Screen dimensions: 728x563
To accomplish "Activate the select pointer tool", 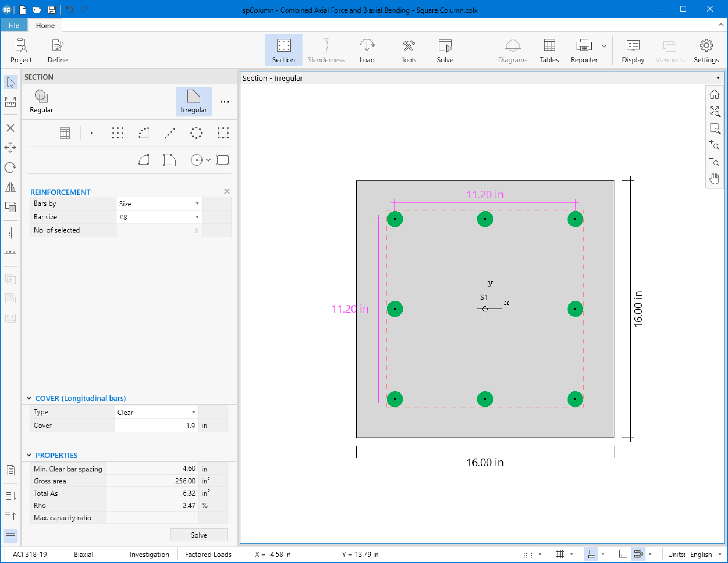I will point(10,82).
